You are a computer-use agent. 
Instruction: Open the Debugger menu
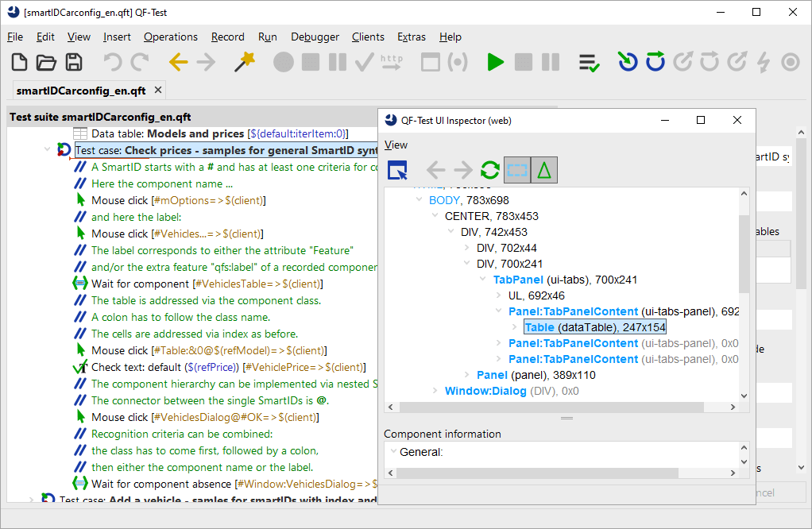coord(315,37)
